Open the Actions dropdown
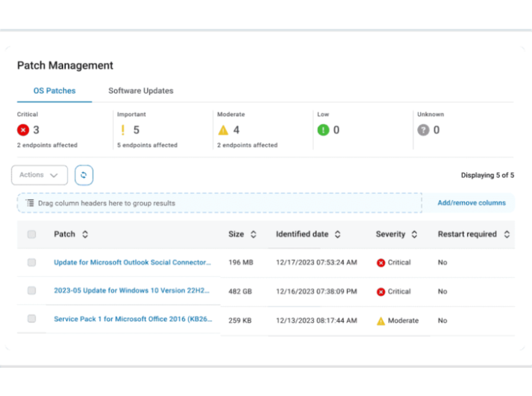This screenshot has width=532, height=396. click(39, 175)
